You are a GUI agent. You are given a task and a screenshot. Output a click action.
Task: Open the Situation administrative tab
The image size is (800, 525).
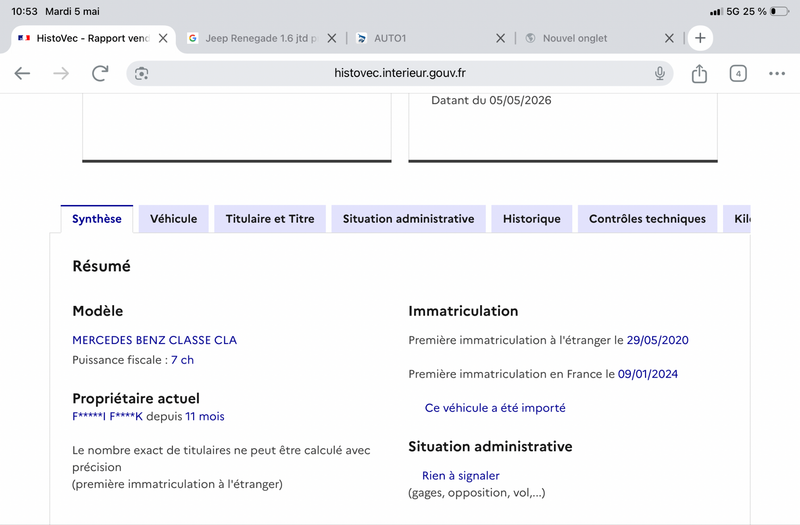[x=408, y=219]
